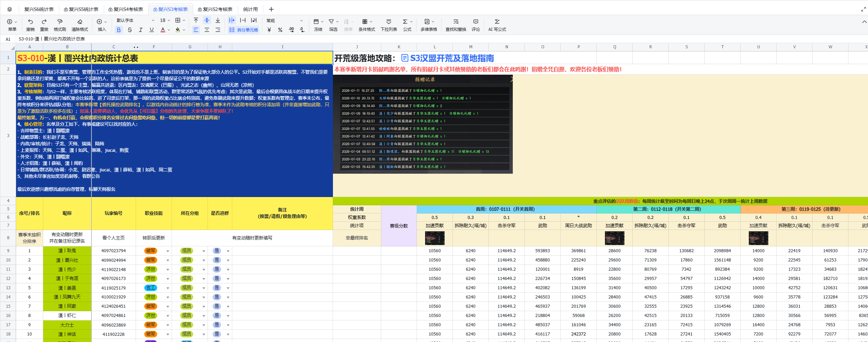
Task: Click the fill color bucket swatch
Action: pos(177,30)
